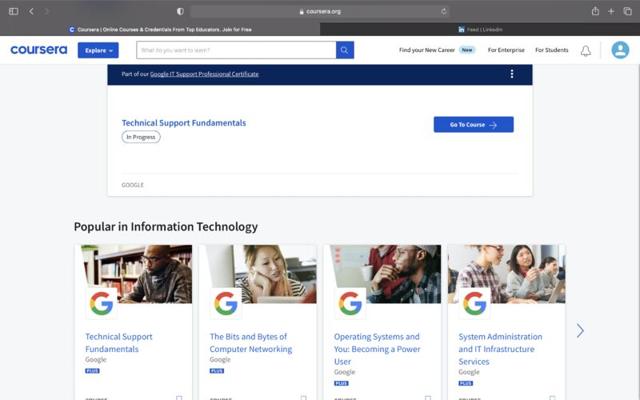Click PLUS badge on System Administration card

[466, 383]
